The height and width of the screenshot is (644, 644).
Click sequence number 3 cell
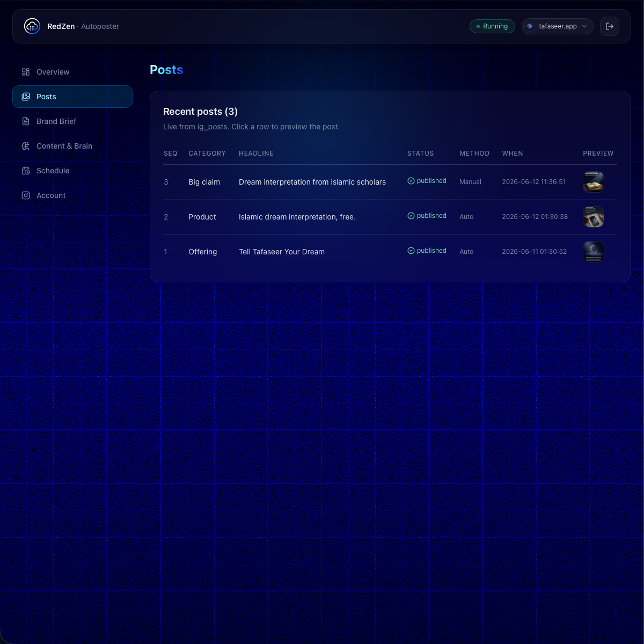[166, 182]
